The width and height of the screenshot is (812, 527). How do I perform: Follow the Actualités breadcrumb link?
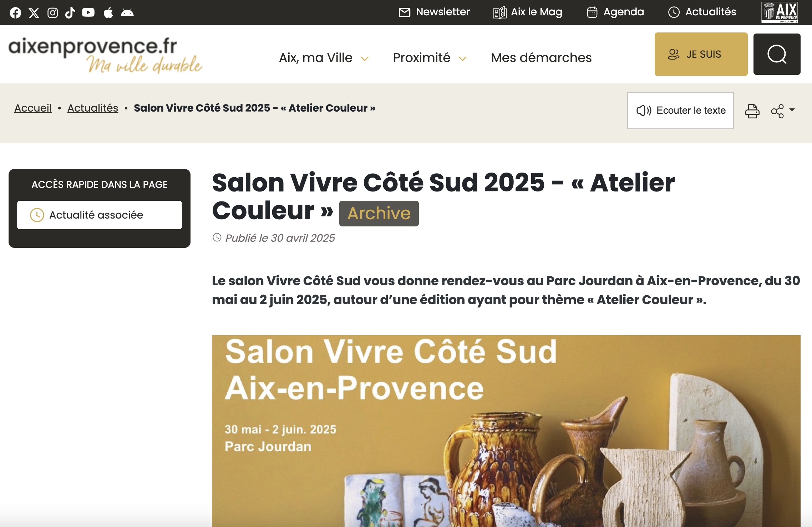click(x=93, y=108)
